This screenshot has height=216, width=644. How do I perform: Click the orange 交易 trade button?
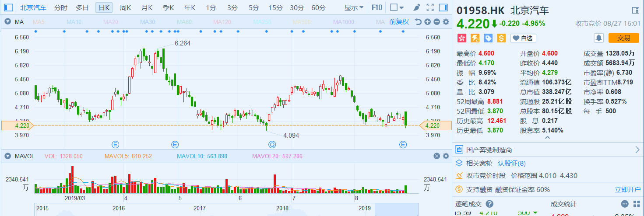623,38
